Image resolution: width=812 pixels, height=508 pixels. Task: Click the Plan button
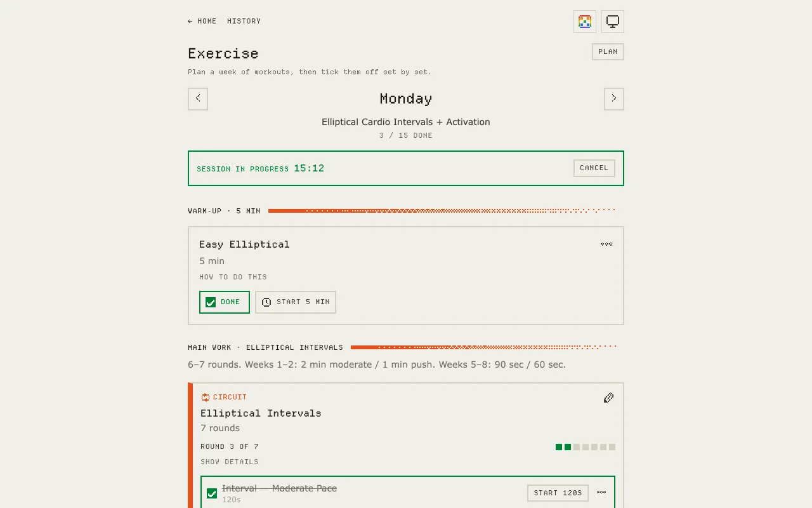[x=608, y=52]
